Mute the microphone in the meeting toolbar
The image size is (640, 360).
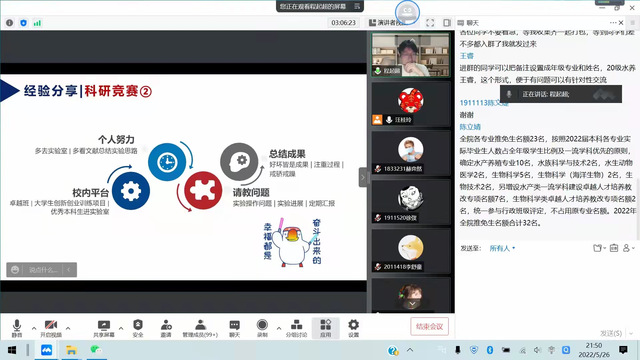pyautogui.click(x=17, y=328)
